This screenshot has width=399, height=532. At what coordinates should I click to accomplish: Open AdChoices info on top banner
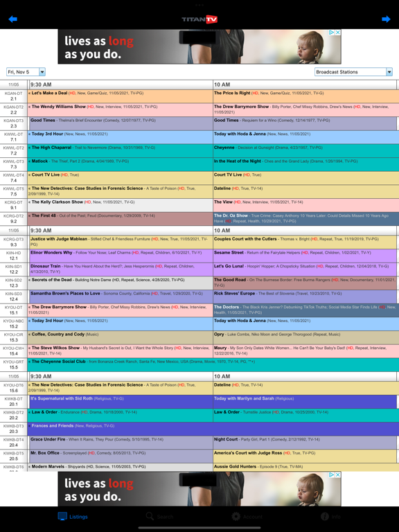[x=332, y=33]
